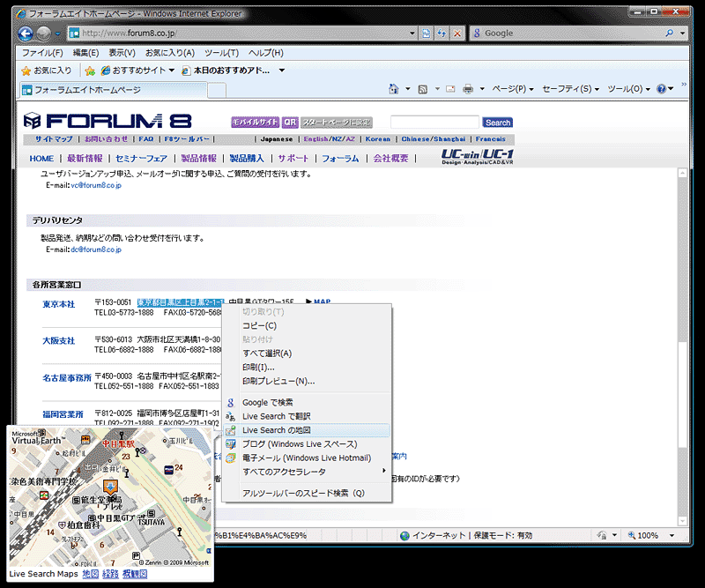The width and height of the screenshot is (705, 588).
Task: Open the お気に入り(A) menu in menu bar
Action: (170, 53)
